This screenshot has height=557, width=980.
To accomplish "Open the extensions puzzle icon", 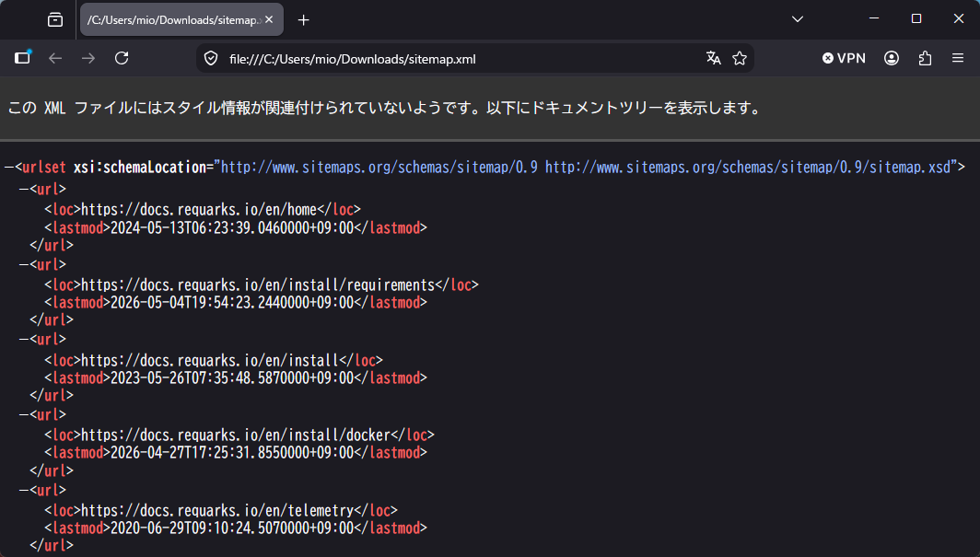I will (925, 58).
